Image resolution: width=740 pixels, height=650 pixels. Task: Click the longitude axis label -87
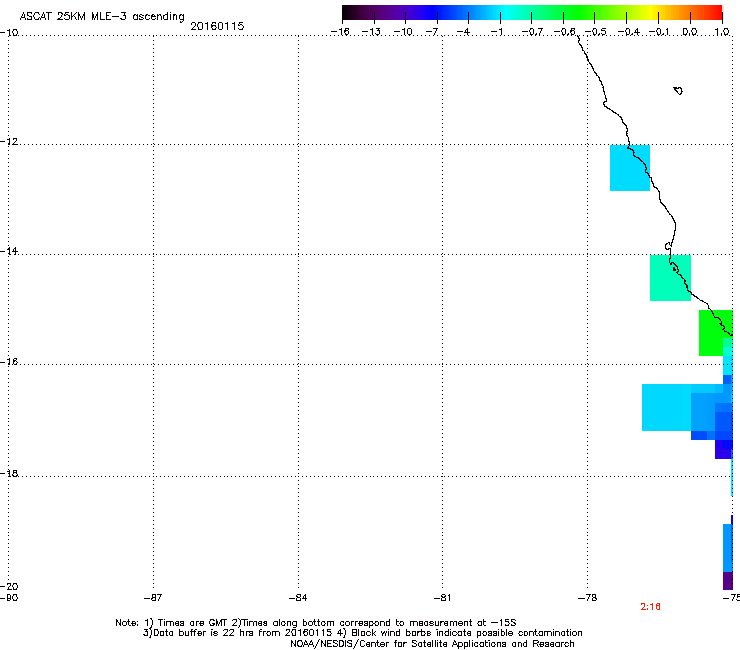pyautogui.click(x=153, y=598)
